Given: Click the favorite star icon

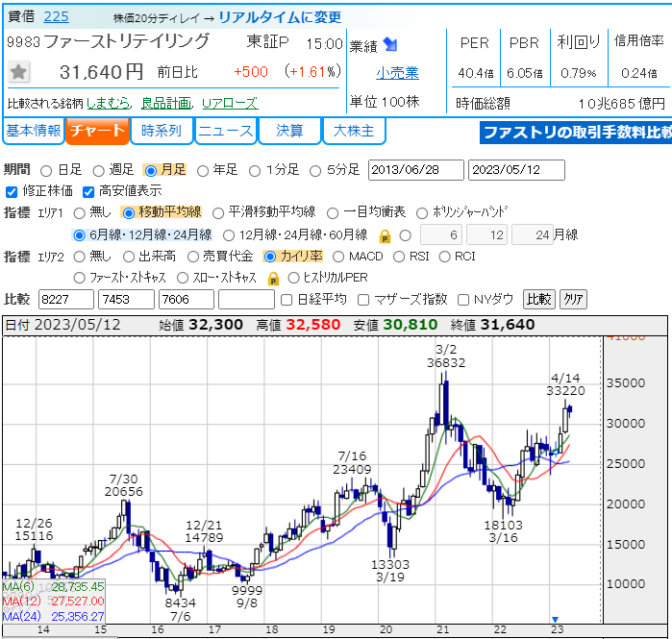Looking at the screenshot, I should click(x=18, y=71).
